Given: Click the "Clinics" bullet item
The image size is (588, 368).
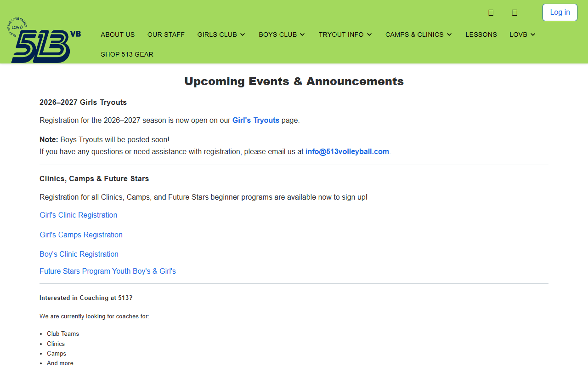Looking at the screenshot, I should click(x=56, y=344).
